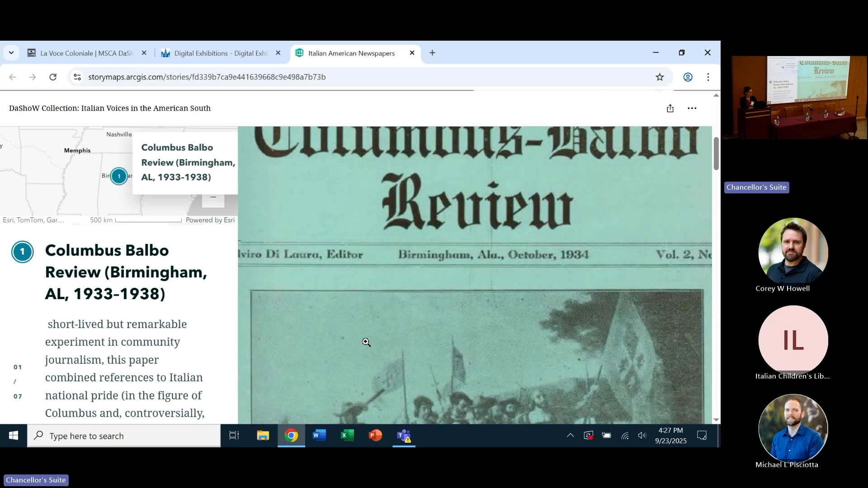Open Chrome's three-dot customize menu
Image resolution: width=868 pixels, height=488 pixels.
point(708,77)
